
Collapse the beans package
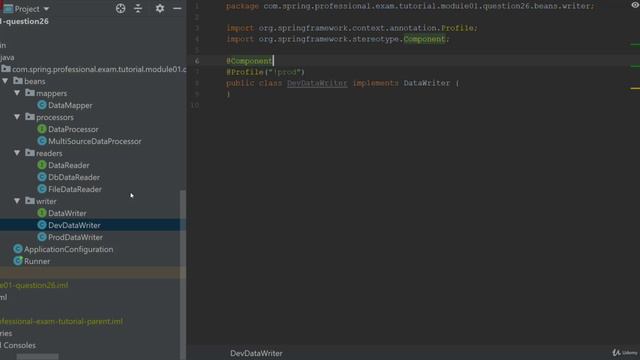coord(5,81)
